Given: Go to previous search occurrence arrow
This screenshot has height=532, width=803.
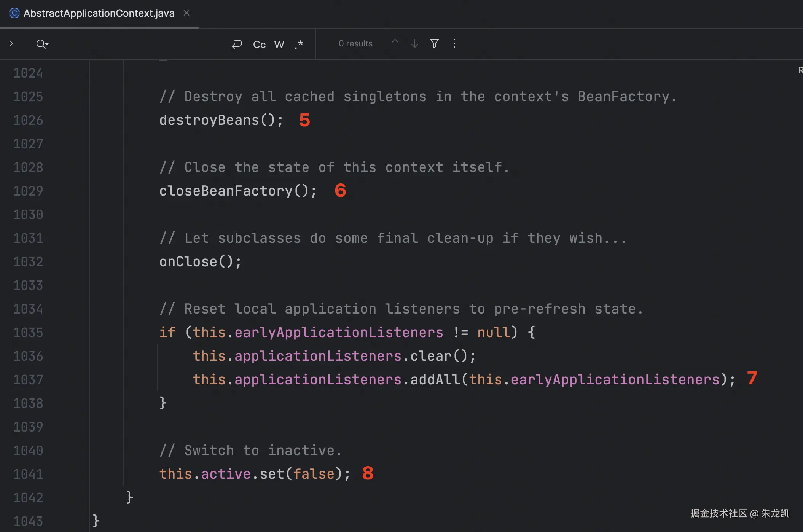Looking at the screenshot, I should coord(395,44).
